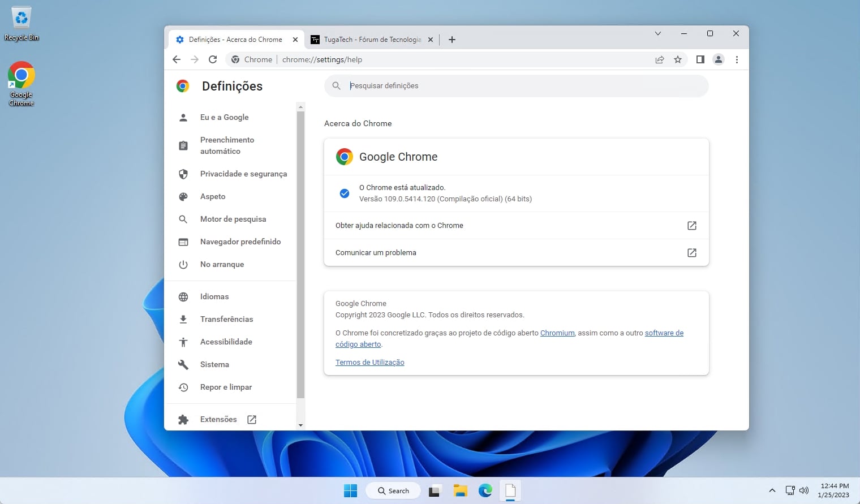Bookmark this page with the star icon
Image resolution: width=860 pixels, height=504 pixels.
pyautogui.click(x=678, y=59)
